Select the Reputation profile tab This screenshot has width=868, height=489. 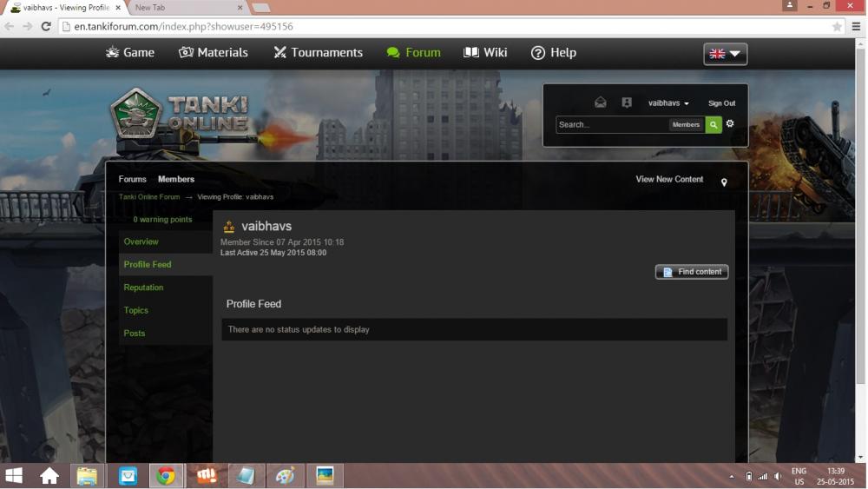[x=143, y=287]
